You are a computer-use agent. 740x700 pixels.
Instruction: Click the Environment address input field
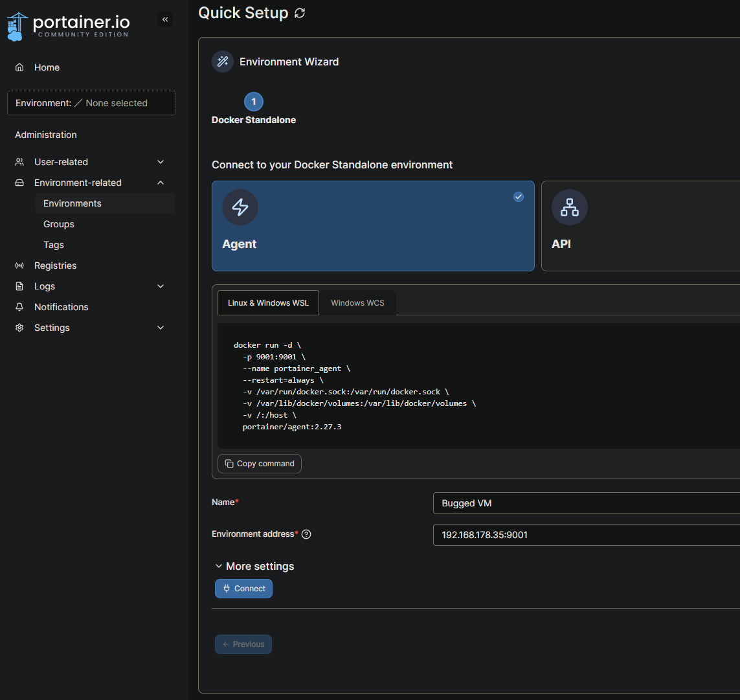(x=587, y=535)
